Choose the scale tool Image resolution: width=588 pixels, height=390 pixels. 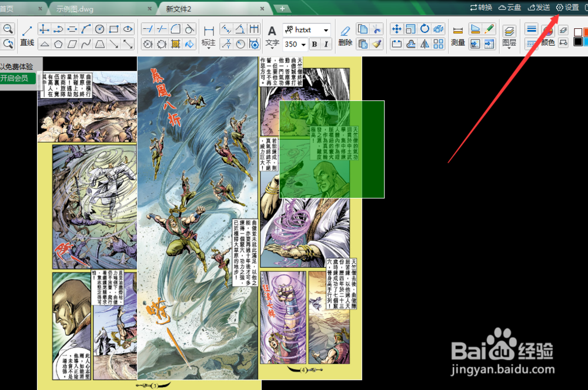(410, 29)
